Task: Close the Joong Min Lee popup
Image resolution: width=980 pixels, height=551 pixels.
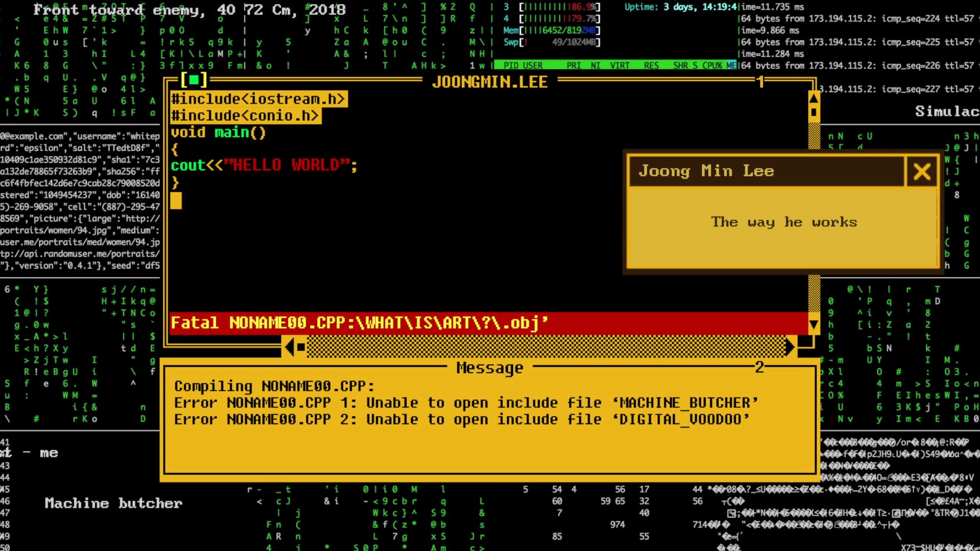Action: coord(921,171)
